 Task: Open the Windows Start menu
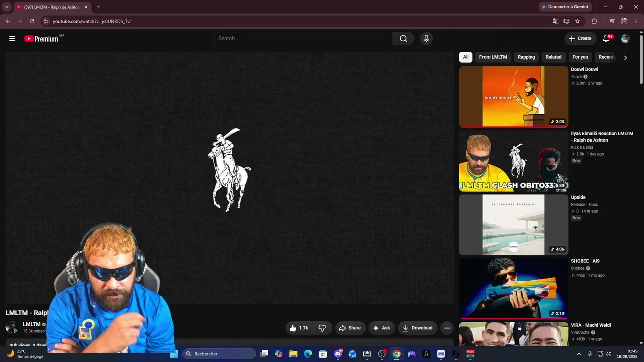174,354
